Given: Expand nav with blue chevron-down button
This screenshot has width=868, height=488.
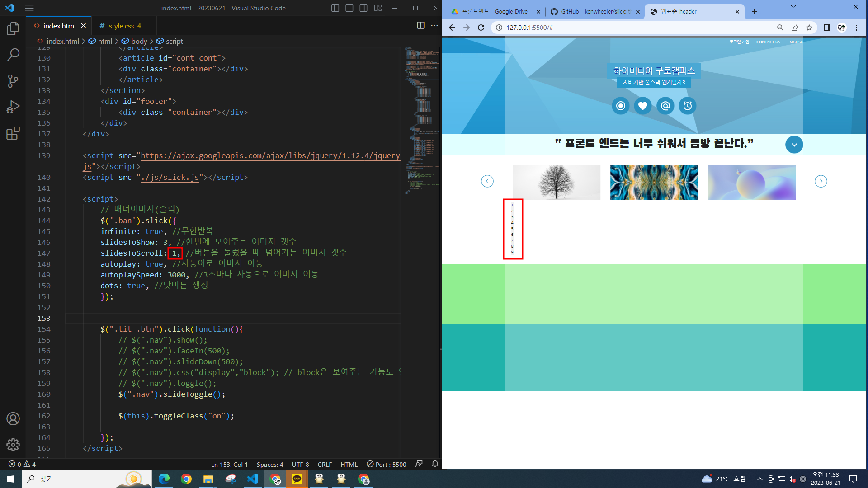Looking at the screenshot, I should [x=794, y=145].
